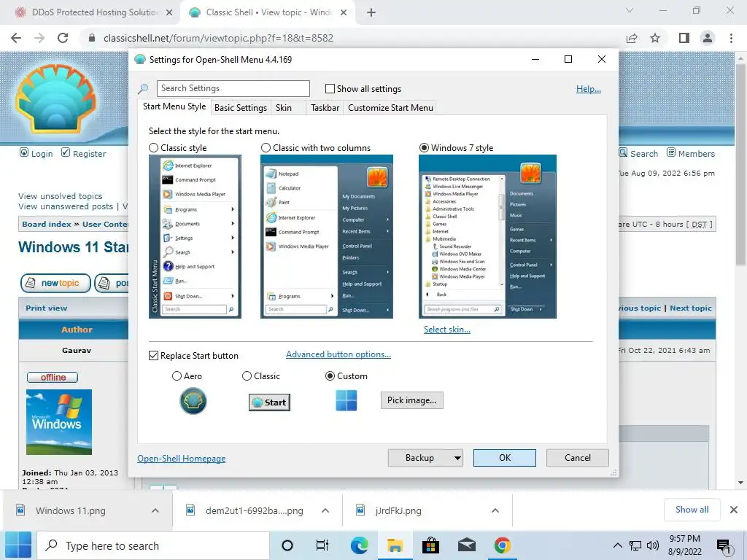Screen dimensions: 747x560
Task: Reload the Chrome page
Action: pos(63,38)
